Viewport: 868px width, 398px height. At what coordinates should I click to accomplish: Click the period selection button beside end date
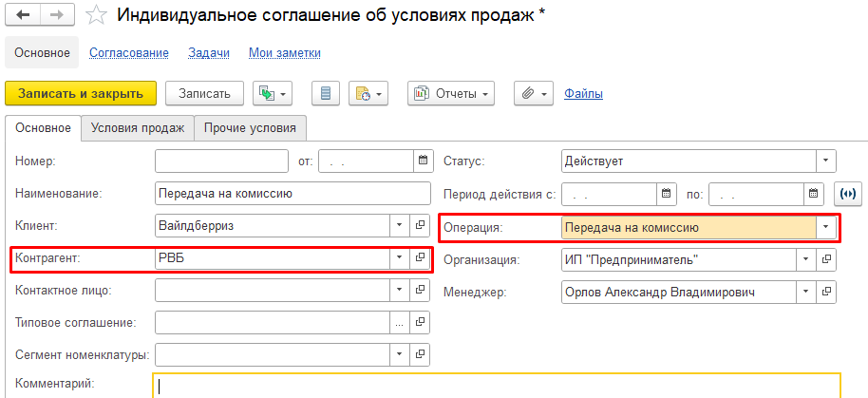coord(847,194)
